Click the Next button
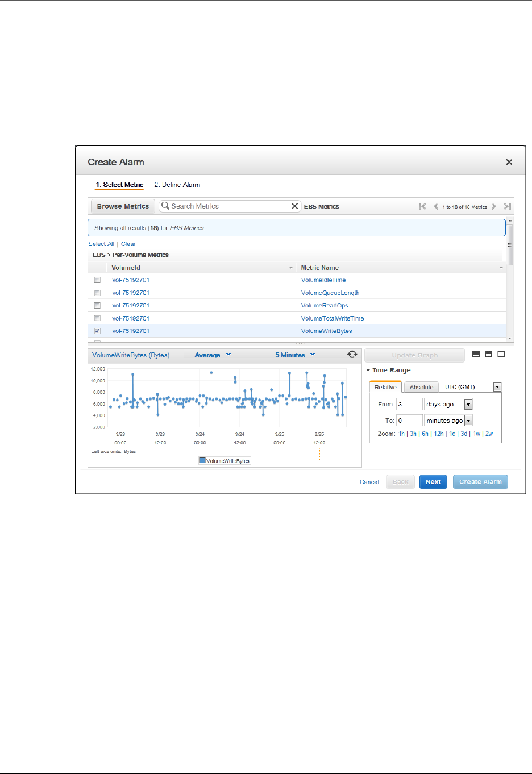The height and width of the screenshot is (774, 532). (433, 482)
